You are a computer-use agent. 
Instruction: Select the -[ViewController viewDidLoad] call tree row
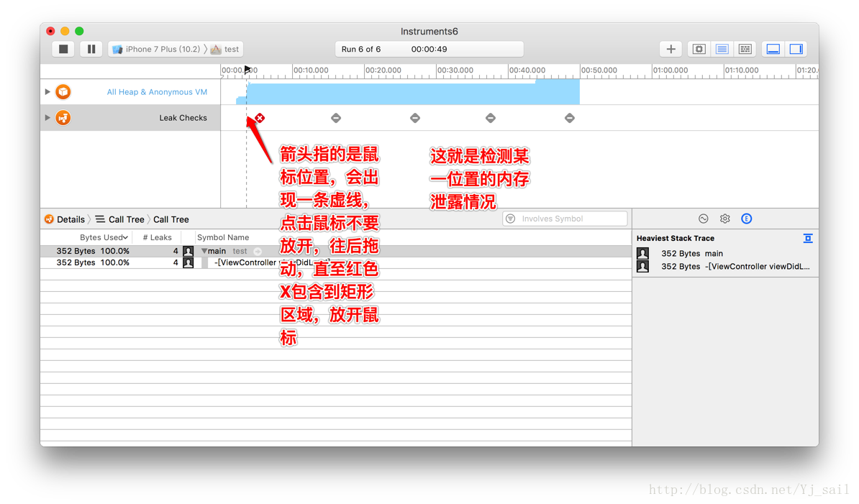(x=336, y=262)
